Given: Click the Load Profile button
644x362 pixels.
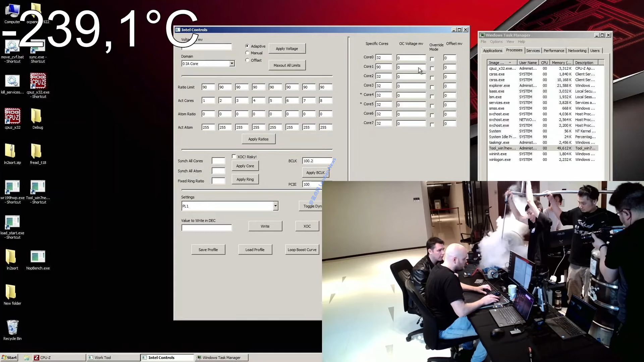Looking at the screenshot, I should [x=255, y=250].
